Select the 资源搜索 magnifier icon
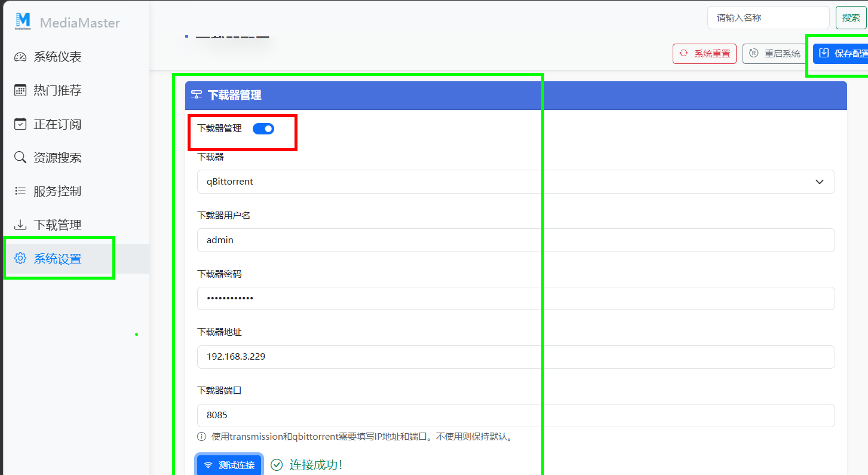 (20, 157)
